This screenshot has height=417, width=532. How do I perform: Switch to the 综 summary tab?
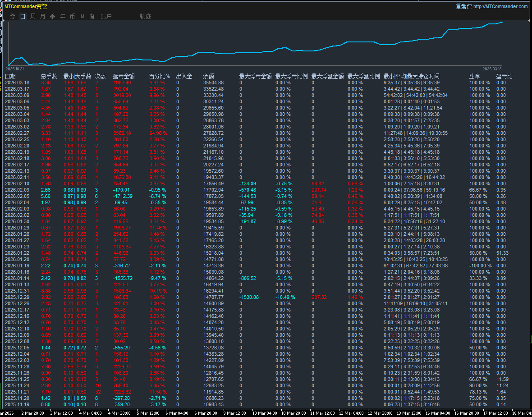[13, 16]
